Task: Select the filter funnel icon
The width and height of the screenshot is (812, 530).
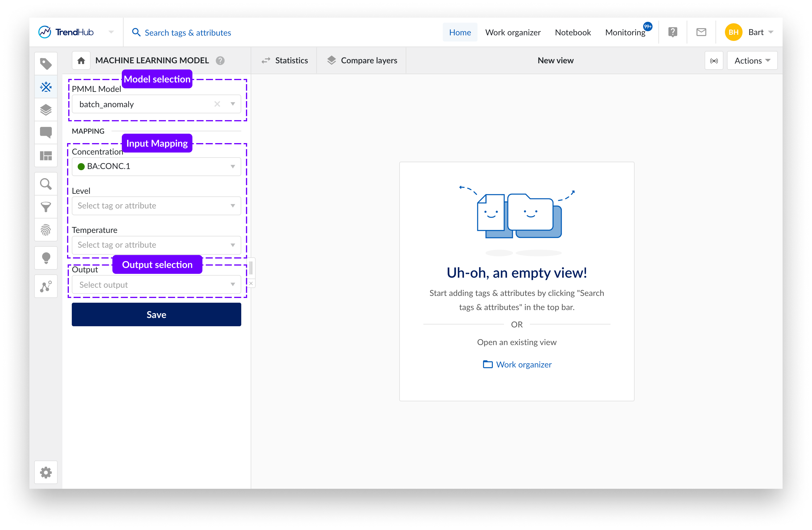Action: pyautogui.click(x=46, y=207)
